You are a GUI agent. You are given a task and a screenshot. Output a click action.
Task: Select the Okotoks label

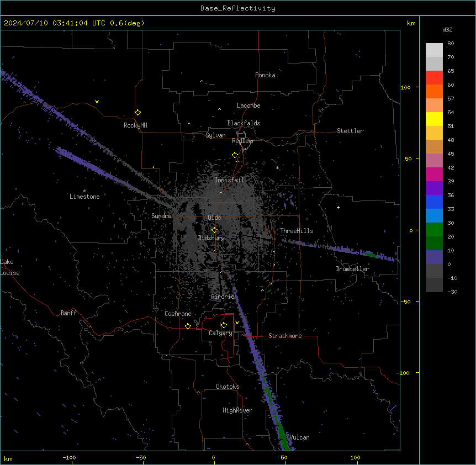click(228, 387)
